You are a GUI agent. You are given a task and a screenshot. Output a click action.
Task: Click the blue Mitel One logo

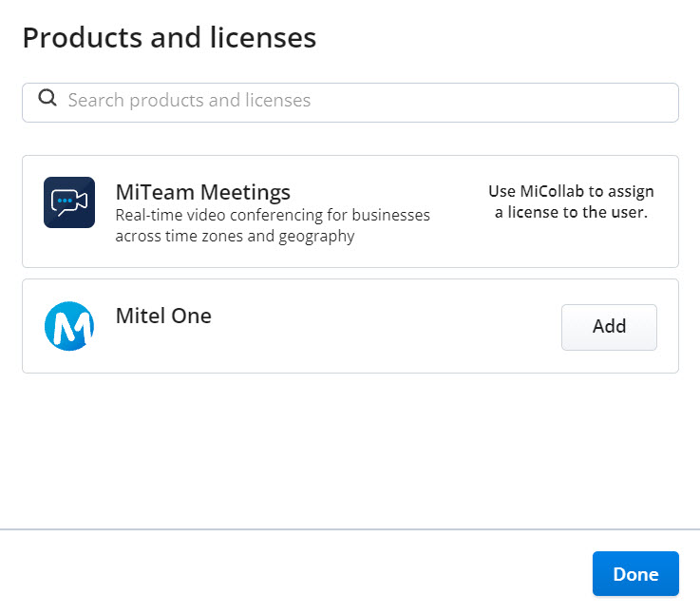coord(69,325)
